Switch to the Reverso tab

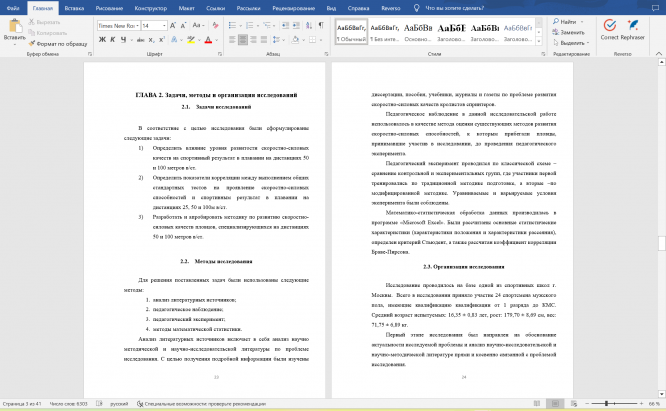391,8
